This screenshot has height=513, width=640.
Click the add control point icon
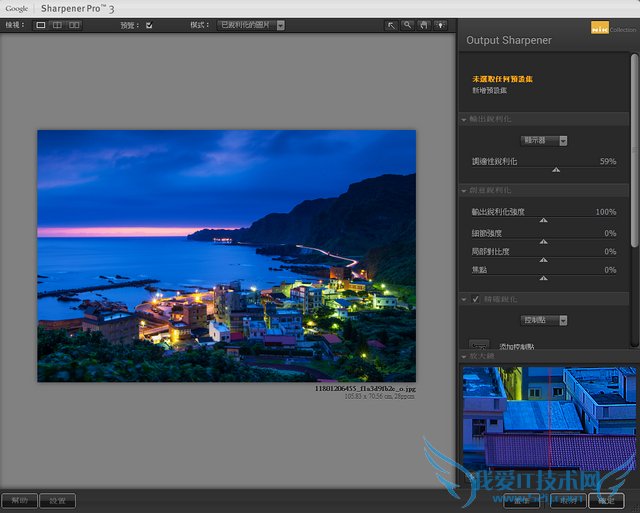tap(479, 345)
